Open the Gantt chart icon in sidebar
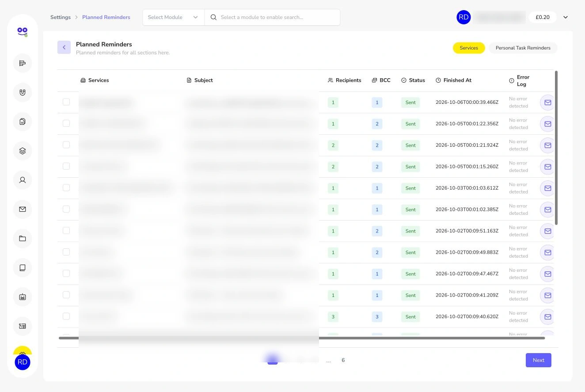This screenshot has width=585, height=392. tap(23, 63)
